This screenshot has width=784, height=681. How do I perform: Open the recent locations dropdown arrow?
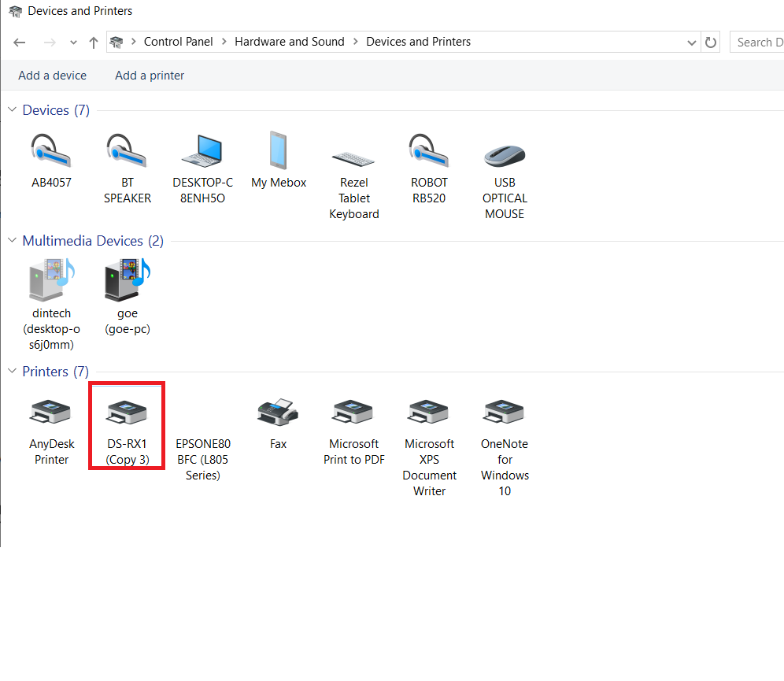[73, 43]
